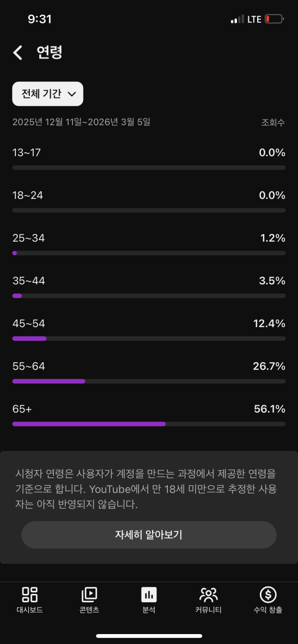The image size is (298, 644).
Task: Tap the 수익 창출 dollar icon
Action: click(x=268, y=594)
